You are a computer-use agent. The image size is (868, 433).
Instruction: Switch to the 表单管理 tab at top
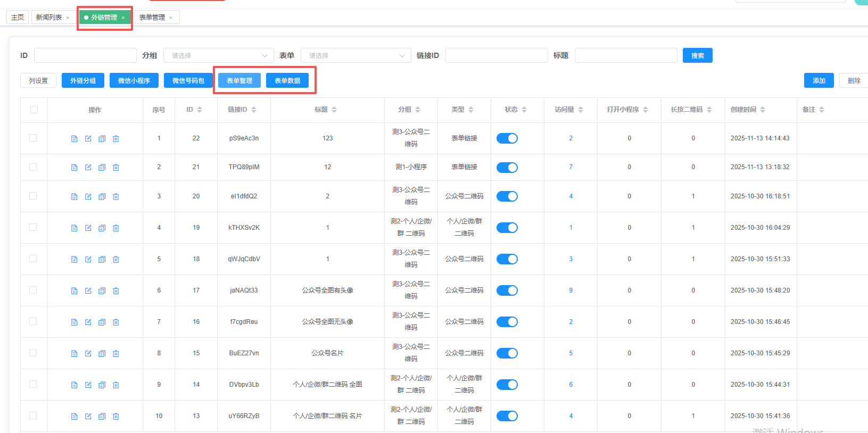(x=152, y=18)
